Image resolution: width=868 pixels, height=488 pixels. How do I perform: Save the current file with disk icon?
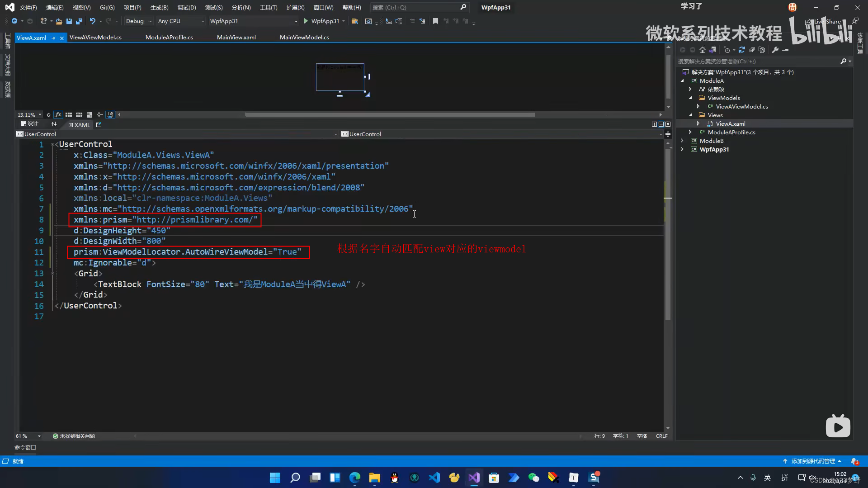click(69, 21)
